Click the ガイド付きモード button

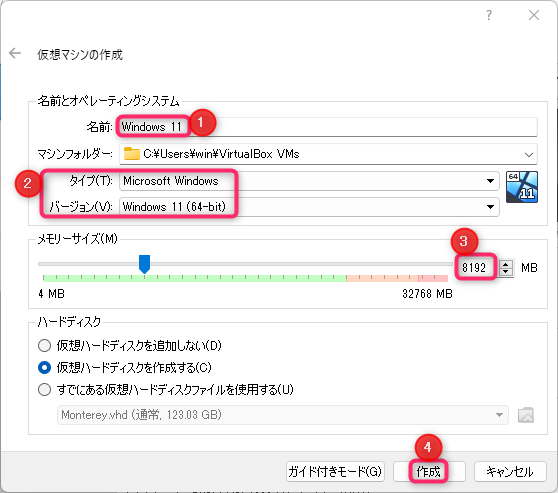coord(335,472)
